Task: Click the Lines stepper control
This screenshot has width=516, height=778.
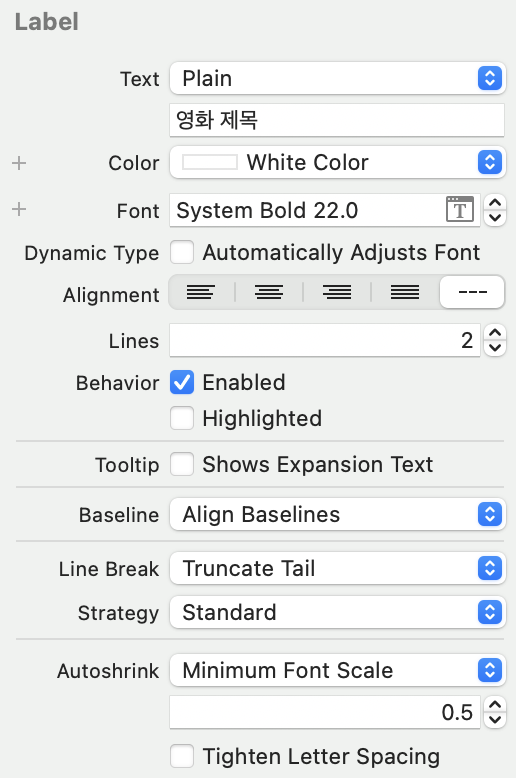Action: [x=495, y=340]
